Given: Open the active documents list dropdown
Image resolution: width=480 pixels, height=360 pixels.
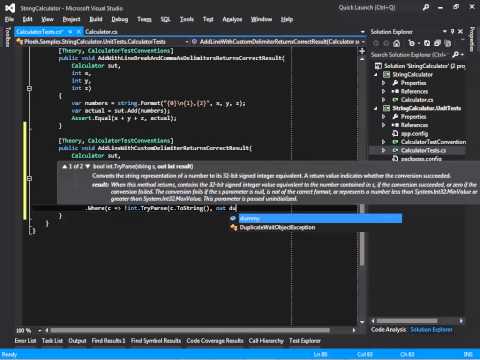Looking at the screenshot, I should [x=362, y=32].
